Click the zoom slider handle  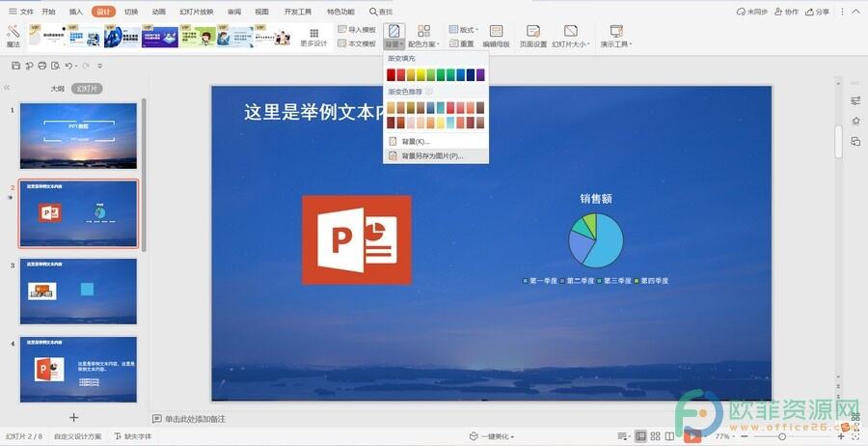click(781, 436)
